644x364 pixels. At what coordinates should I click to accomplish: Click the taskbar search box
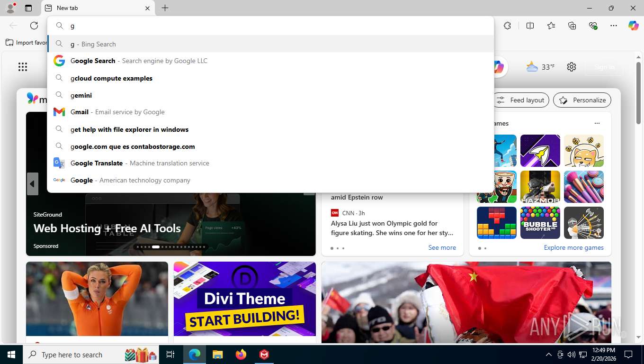coord(92,355)
